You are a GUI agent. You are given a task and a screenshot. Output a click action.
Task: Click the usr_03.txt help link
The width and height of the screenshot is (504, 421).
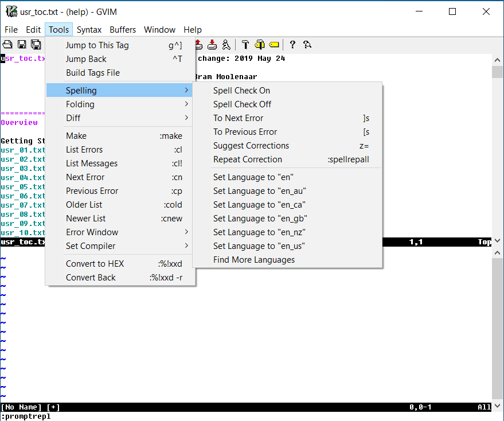[x=23, y=169]
